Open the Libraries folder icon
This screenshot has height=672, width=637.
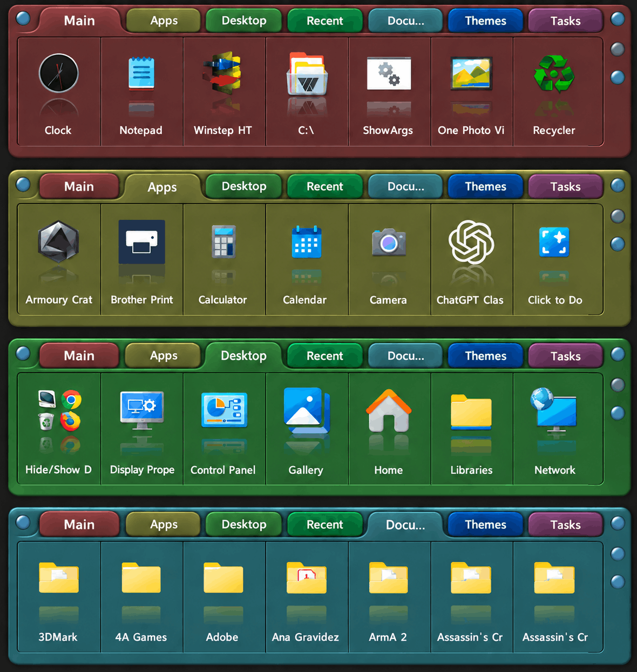[471, 412]
